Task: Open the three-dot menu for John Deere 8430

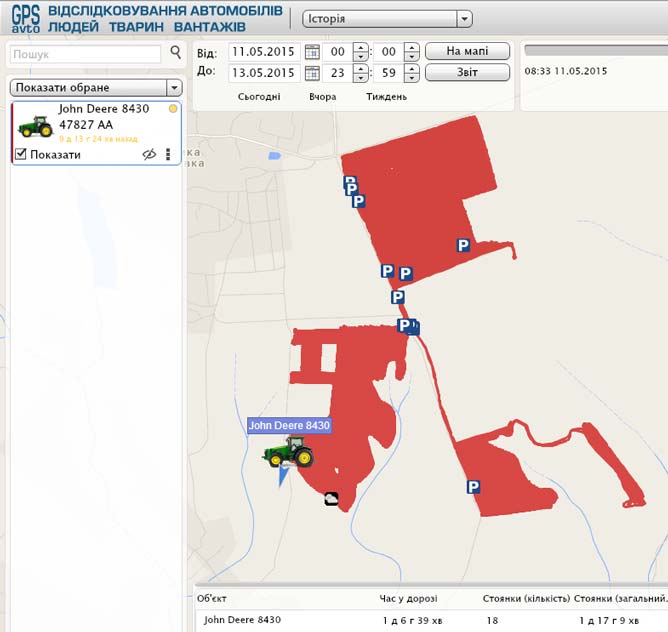Action: point(168,154)
